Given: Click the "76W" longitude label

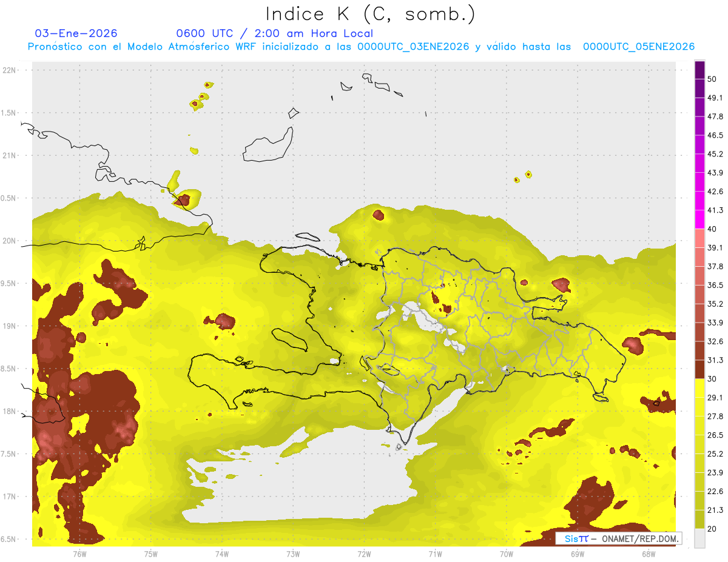Looking at the screenshot, I should point(79,554).
